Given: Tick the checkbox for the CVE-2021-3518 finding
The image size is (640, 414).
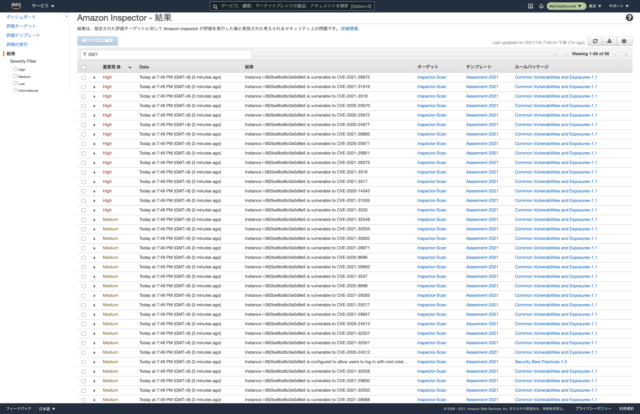Looking at the screenshot, I should (x=83, y=96).
